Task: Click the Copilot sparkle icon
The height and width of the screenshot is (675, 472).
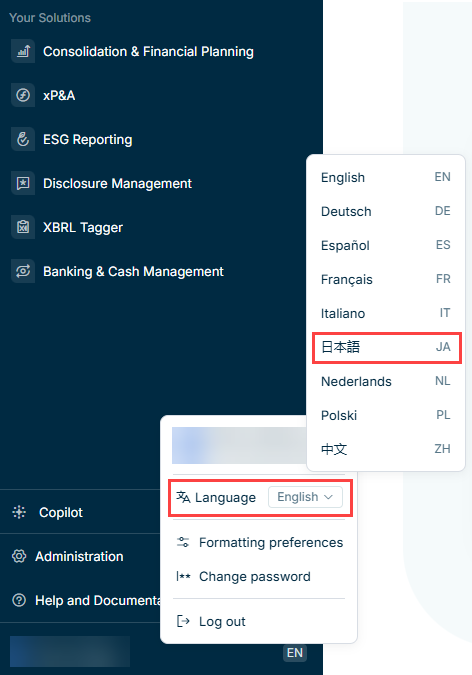Action: (19, 512)
